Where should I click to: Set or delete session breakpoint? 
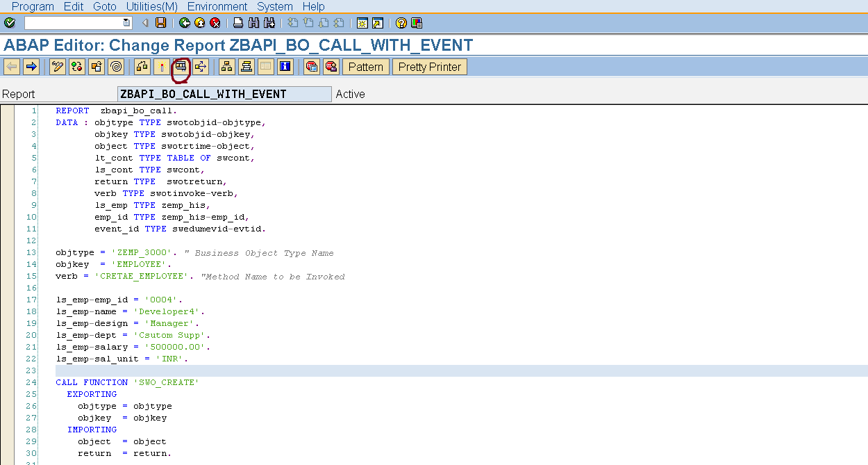coord(312,67)
